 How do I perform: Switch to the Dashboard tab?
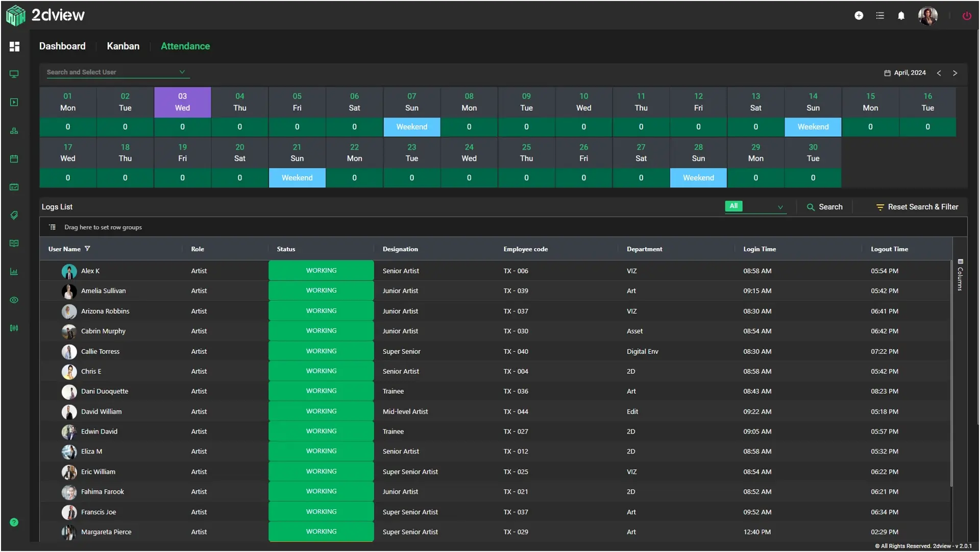pyautogui.click(x=62, y=46)
